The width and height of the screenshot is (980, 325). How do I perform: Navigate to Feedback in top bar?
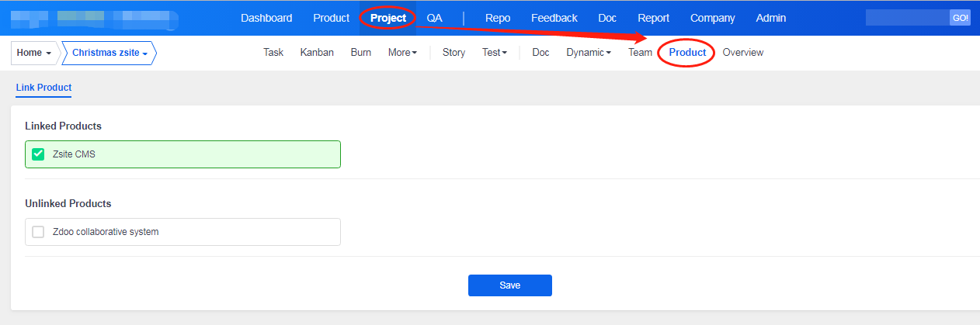[554, 18]
